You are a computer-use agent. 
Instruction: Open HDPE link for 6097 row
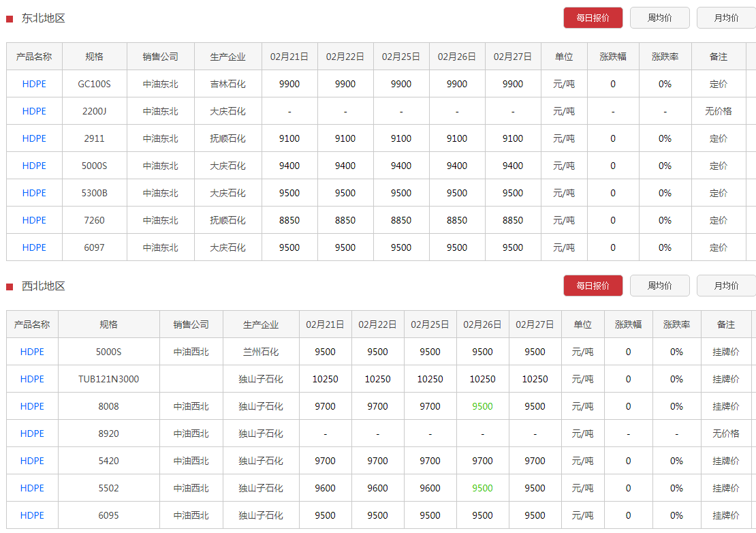(x=34, y=247)
